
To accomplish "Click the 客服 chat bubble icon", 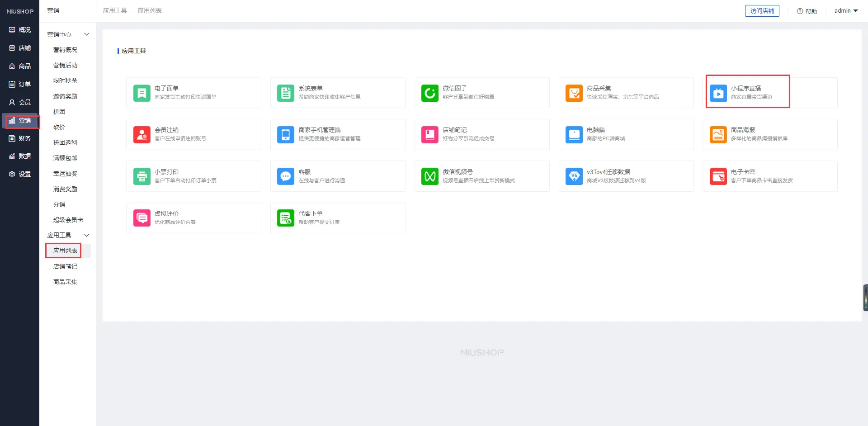I will pyautogui.click(x=285, y=176).
